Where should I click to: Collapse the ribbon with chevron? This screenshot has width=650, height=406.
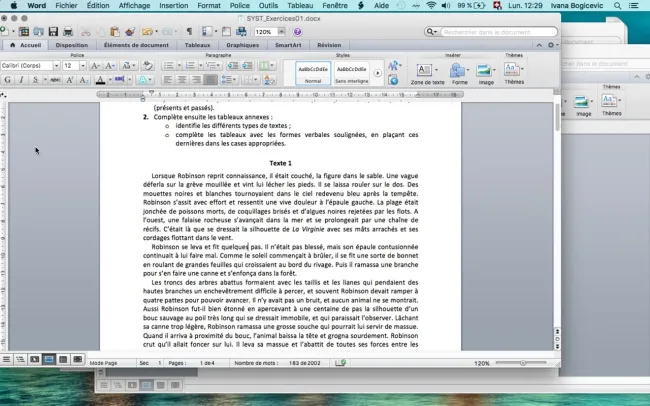pyautogui.click(x=539, y=45)
